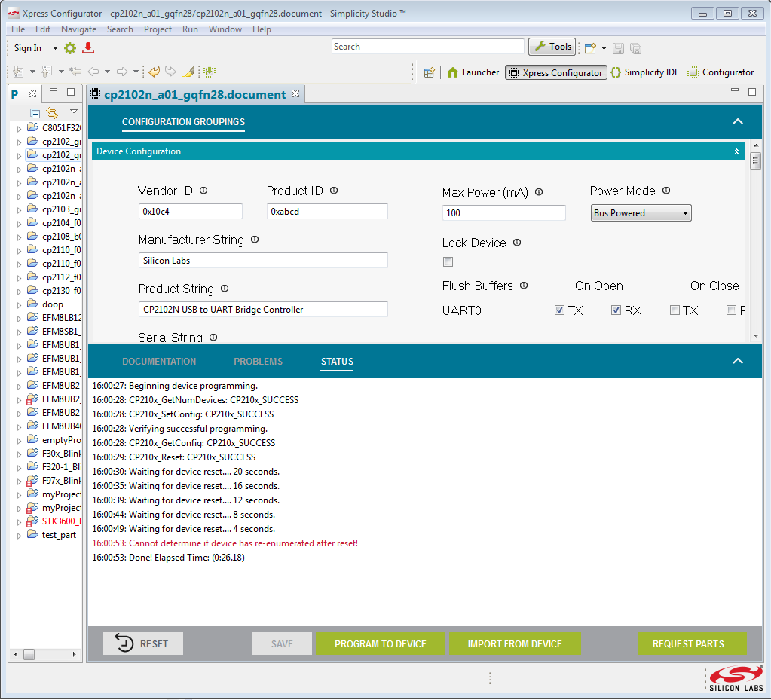
Task: Collapse the CONFIGURATION GROUPINGS header
Action: (736, 121)
